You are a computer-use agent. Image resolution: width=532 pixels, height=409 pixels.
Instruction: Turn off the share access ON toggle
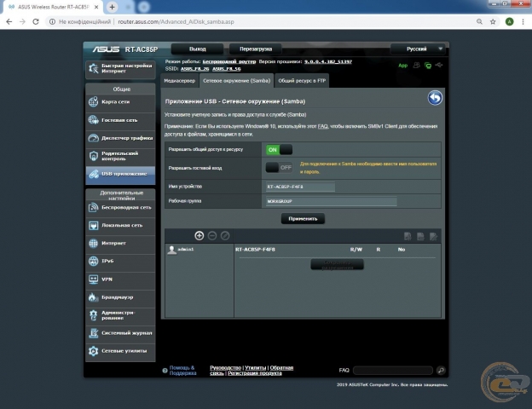(x=278, y=149)
